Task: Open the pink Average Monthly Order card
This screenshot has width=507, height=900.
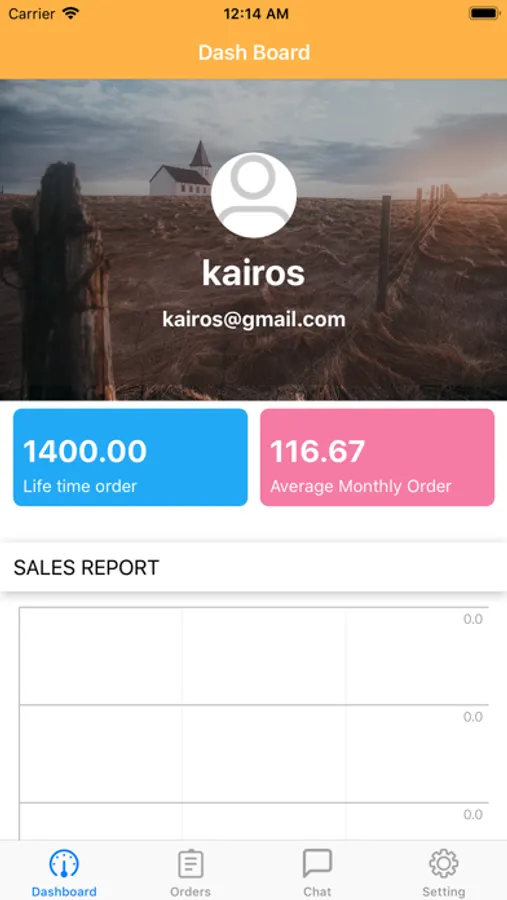Action: [x=377, y=457]
